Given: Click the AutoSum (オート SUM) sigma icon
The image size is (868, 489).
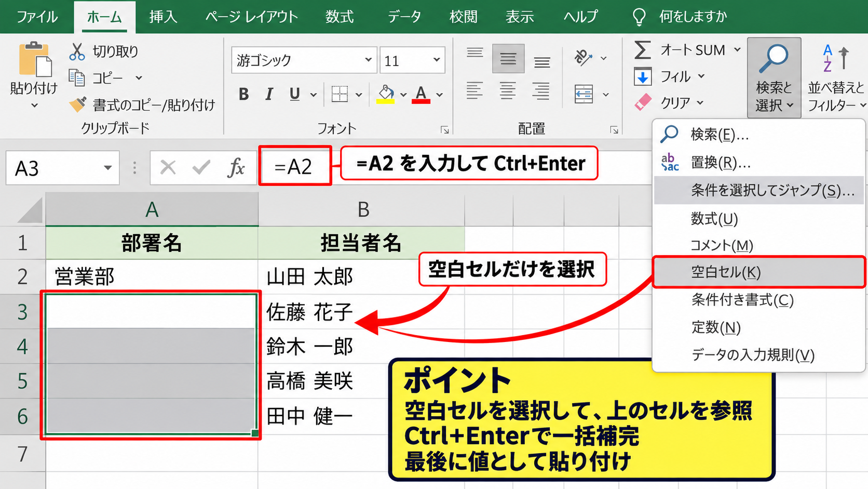Looking at the screenshot, I should tap(643, 50).
